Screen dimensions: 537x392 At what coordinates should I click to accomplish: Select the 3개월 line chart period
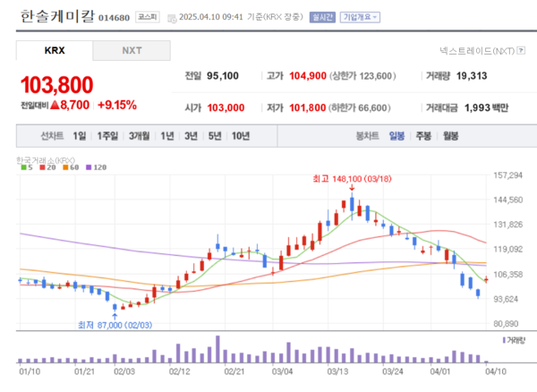coord(139,136)
